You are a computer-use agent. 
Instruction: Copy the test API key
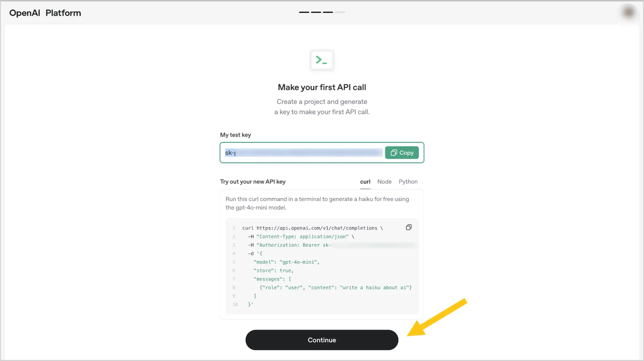(x=402, y=152)
